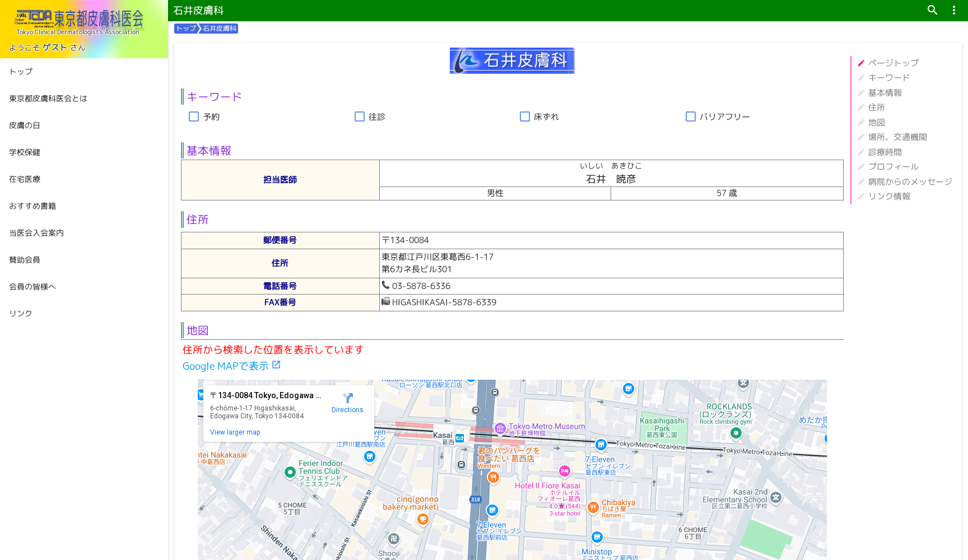The height and width of the screenshot is (560, 968).
Task: Select リンク in the left sidebar
Action: coord(20,313)
